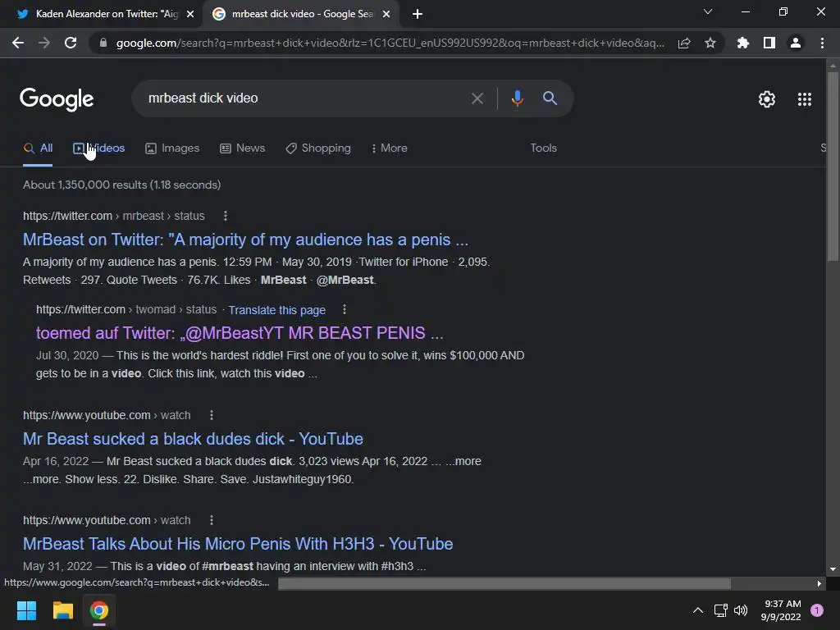Viewport: 840px width, 630px height.
Task: Show hidden system tray icons
Action: pos(697,610)
